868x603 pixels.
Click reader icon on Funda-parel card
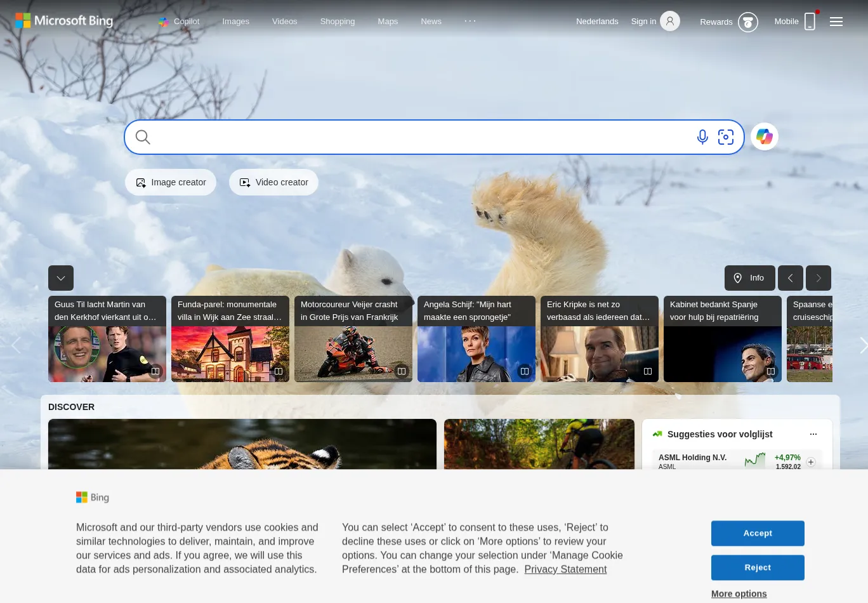pyautogui.click(x=279, y=371)
